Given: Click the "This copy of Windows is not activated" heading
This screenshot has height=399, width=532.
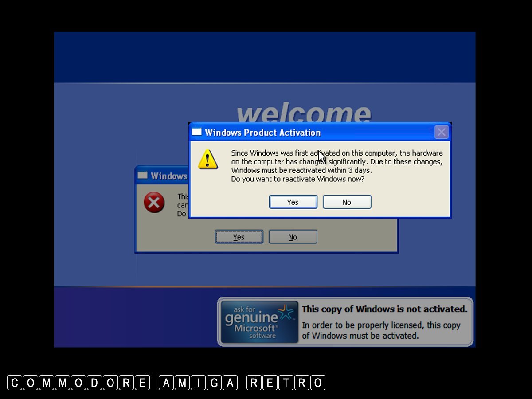Looking at the screenshot, I should (384, 309).
